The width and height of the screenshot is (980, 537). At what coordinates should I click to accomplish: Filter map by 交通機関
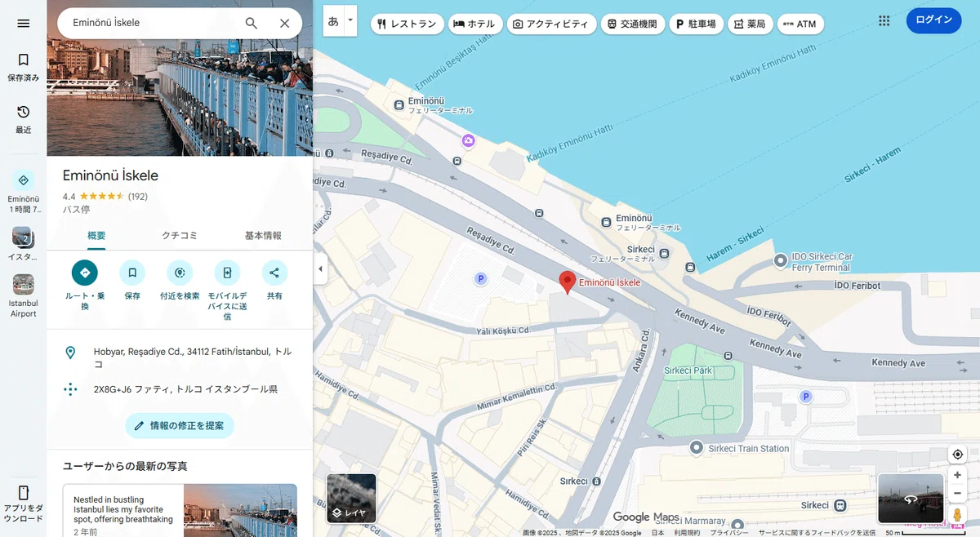[632, 24]
